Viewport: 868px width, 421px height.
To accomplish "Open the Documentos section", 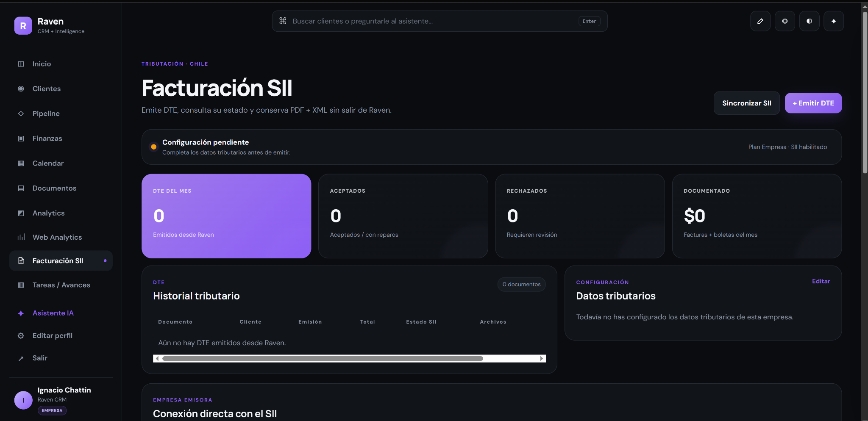I will coord(61,188).
